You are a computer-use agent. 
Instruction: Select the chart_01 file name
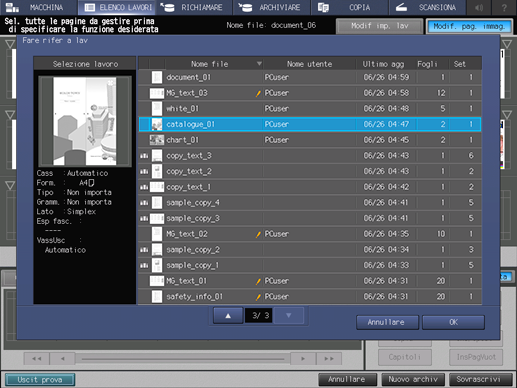pyautogui.click(x=182, y=140)
